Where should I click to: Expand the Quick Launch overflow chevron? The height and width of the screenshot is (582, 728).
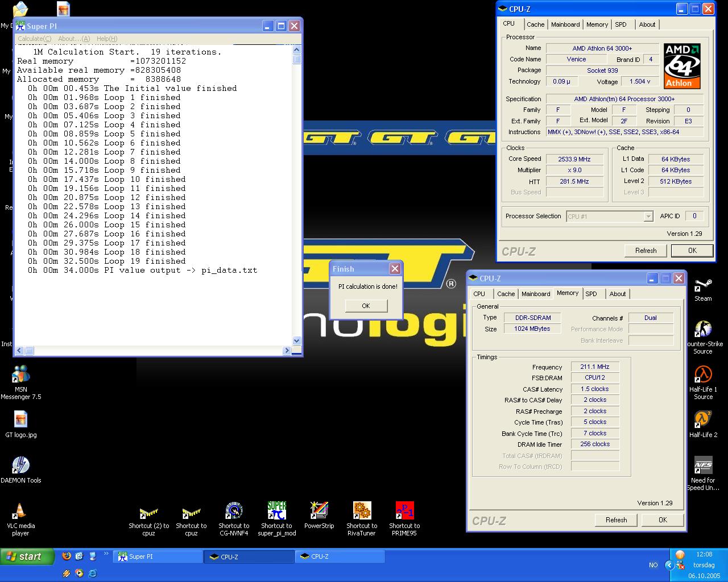click(106, 554)
